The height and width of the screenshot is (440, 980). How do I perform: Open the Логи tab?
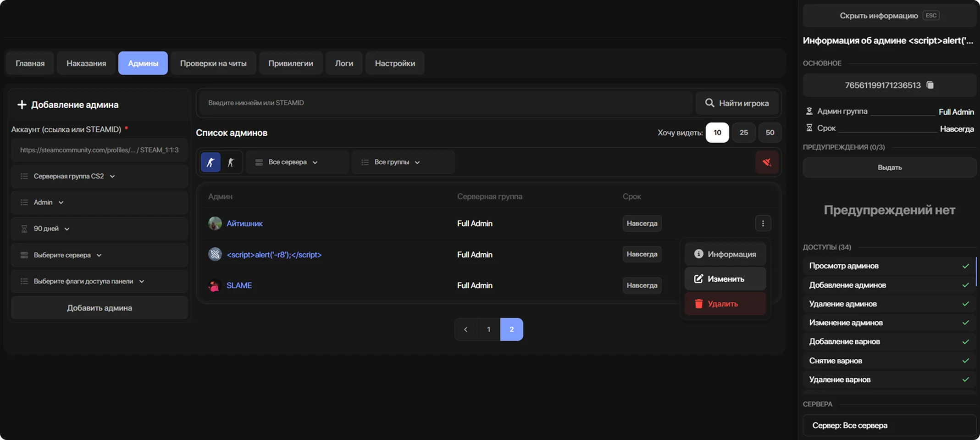(x=344, y=63)
